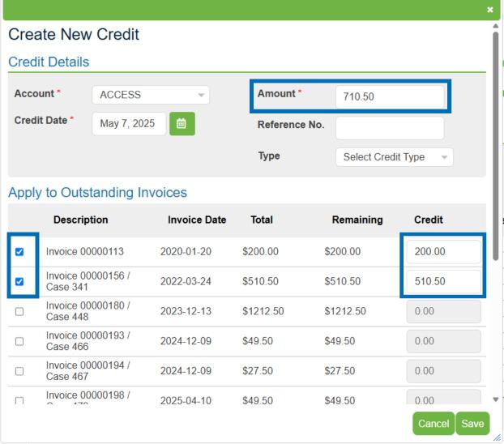Open the Credit Date calendar picker
Screen dimensions: 504x444
(182, 124)
